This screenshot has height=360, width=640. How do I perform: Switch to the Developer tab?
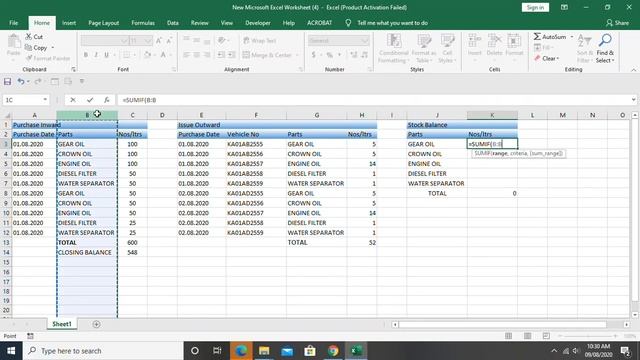(258, 23)
